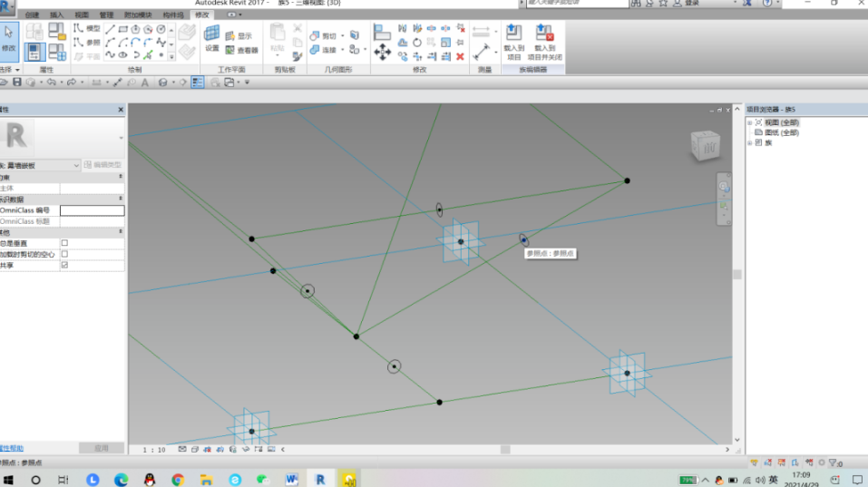This screenshot has width=868, height=487.
Task: Open Word from the taskbar
Action: coord(292,480)
